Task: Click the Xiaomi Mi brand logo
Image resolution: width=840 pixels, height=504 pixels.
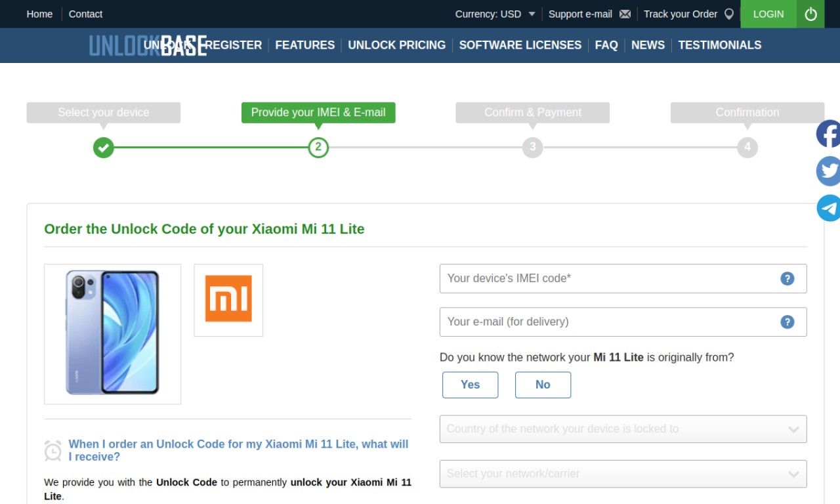Action: click(228, 299)
